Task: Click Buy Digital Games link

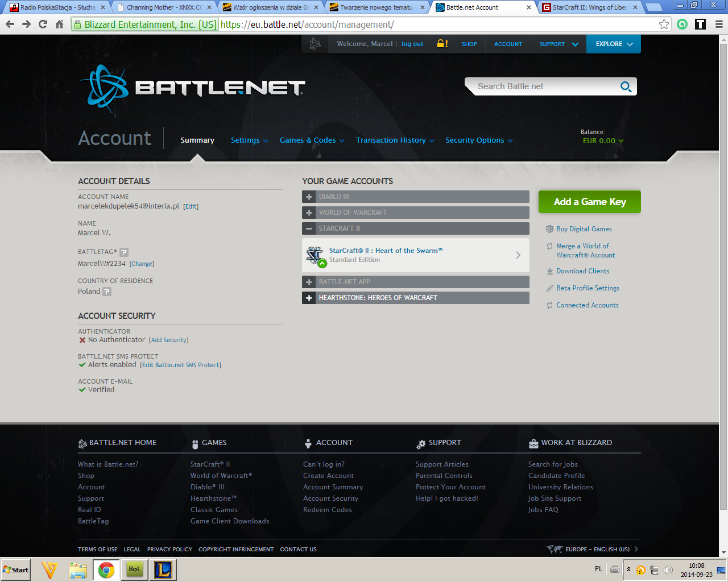Action: point(584,229)
